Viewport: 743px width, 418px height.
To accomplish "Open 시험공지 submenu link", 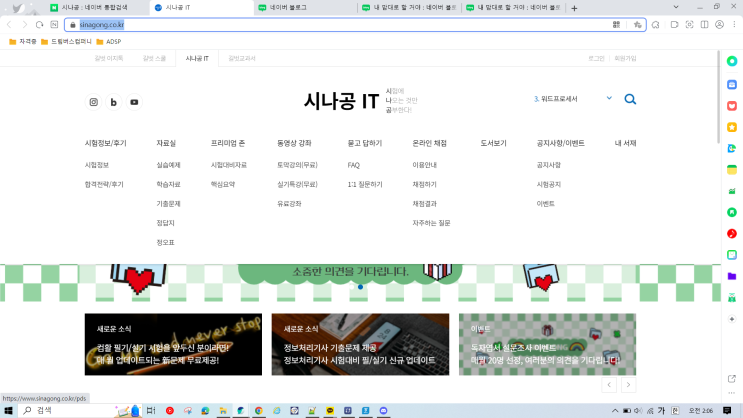I will pyautogui.click(x=549, y=184).
